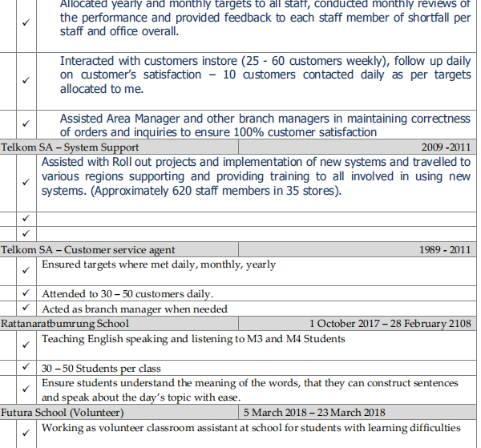Viewport: 481px width, 448px height.
Task: Place cursor in '1 October 2017 – 28 February 2108'
Action: (390, 324)
